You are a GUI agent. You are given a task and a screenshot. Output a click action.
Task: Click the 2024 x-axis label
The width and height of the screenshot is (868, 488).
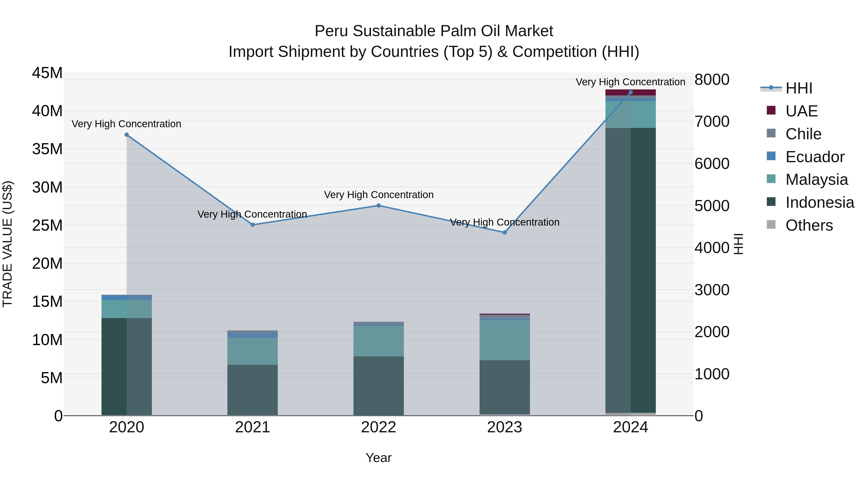[x=631, y=427]
